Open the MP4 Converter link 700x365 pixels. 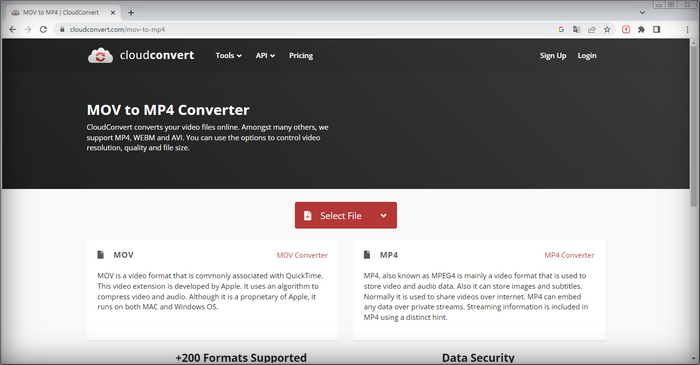click(x=569, y=255)
